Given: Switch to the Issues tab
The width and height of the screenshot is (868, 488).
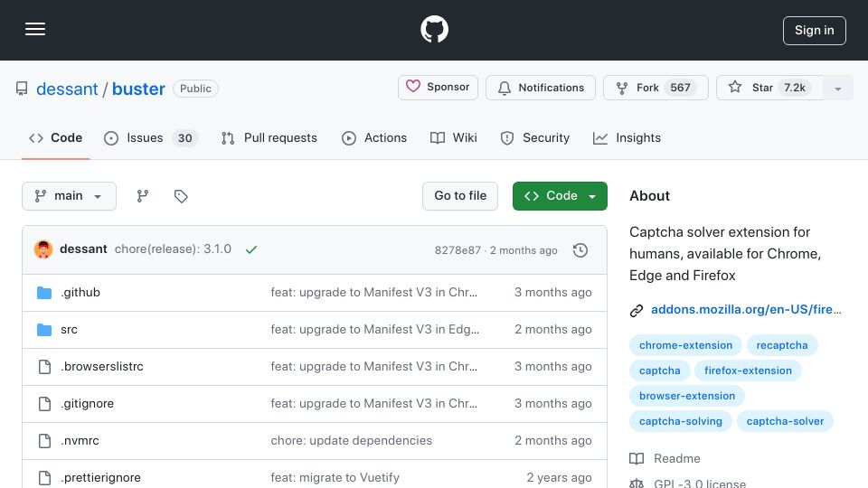Looking at the screenshot, I should [150, 137].
